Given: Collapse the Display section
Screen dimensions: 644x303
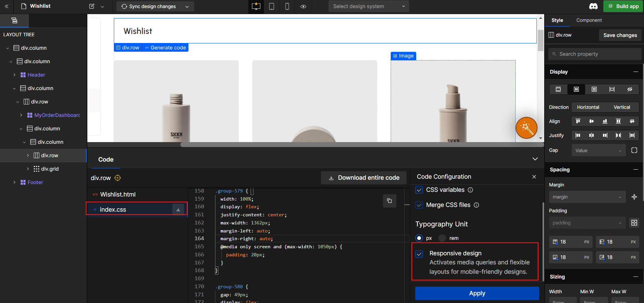Looking at the screenshot, I should [x=636, y=72].
